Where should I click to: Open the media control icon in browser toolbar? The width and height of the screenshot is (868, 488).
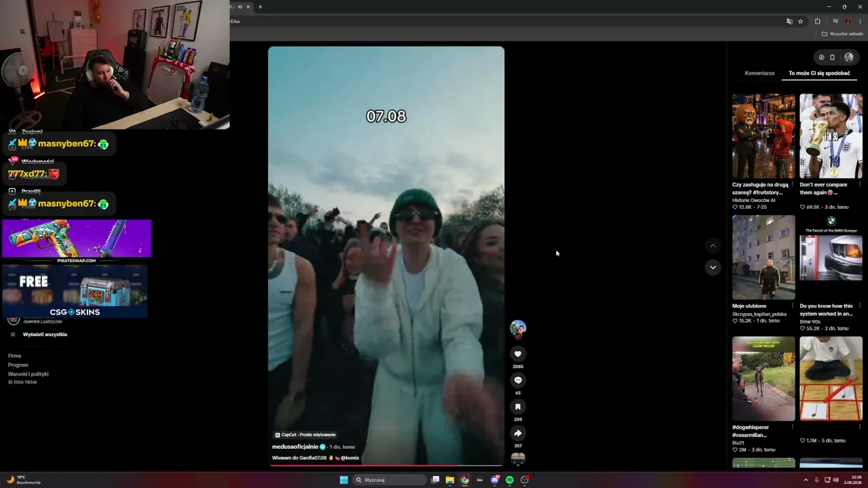point(835,22)
